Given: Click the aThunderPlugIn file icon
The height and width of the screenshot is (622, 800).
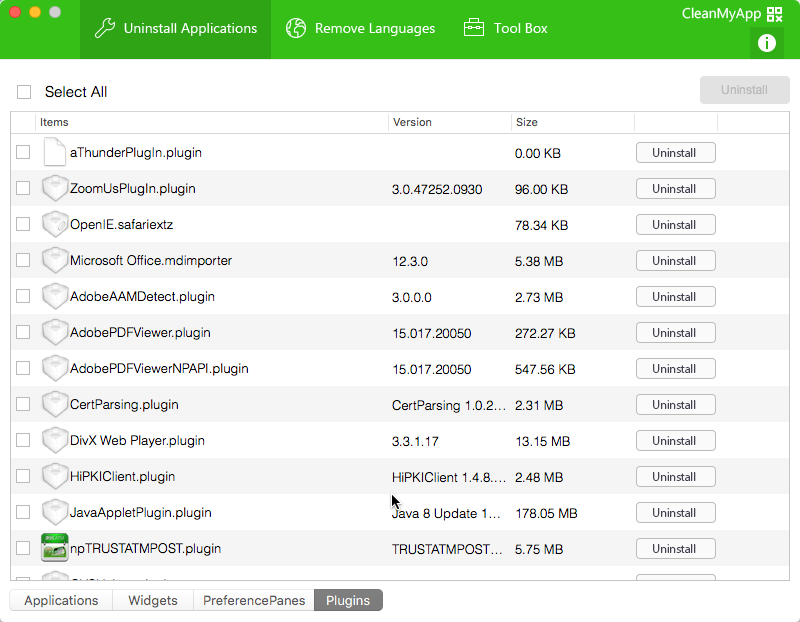Looking at the screenshot, I should [54, 152].
